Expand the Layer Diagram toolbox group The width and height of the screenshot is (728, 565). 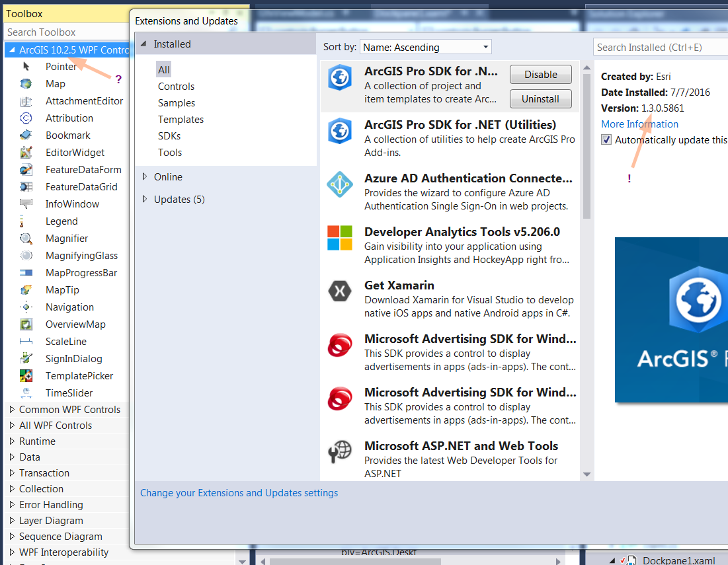pos(12,520)
